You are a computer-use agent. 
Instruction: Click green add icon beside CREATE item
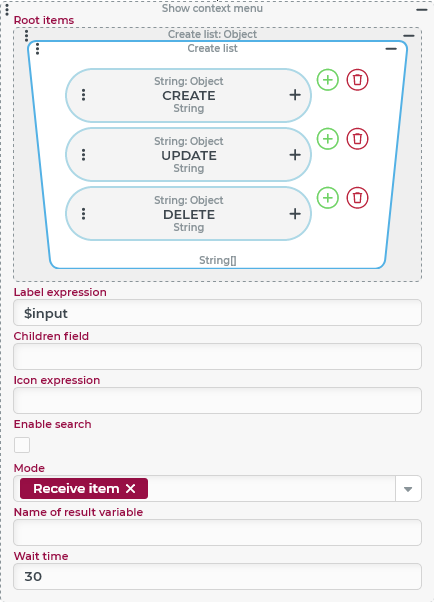click(328, 80)
